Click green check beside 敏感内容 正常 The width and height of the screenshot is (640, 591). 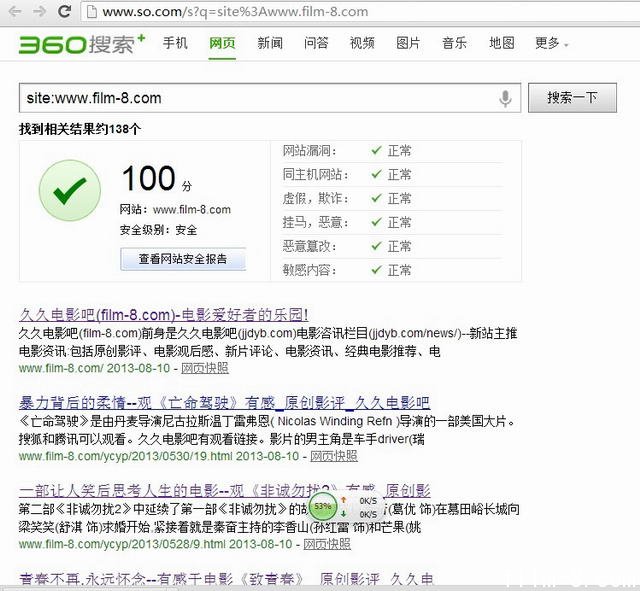click(376, 269)
